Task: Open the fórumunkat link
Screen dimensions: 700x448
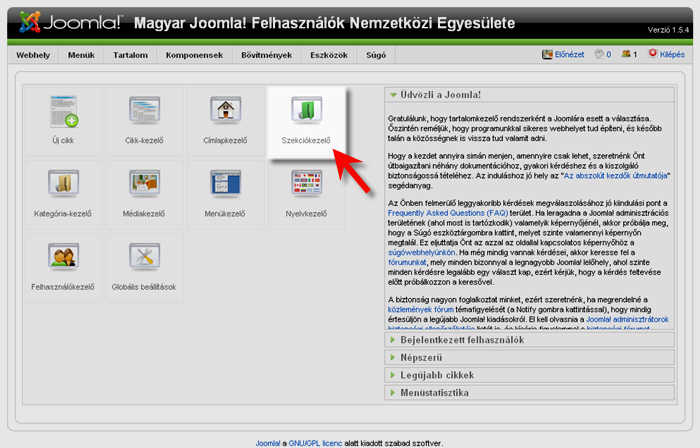Action: [x=407, y=262]
